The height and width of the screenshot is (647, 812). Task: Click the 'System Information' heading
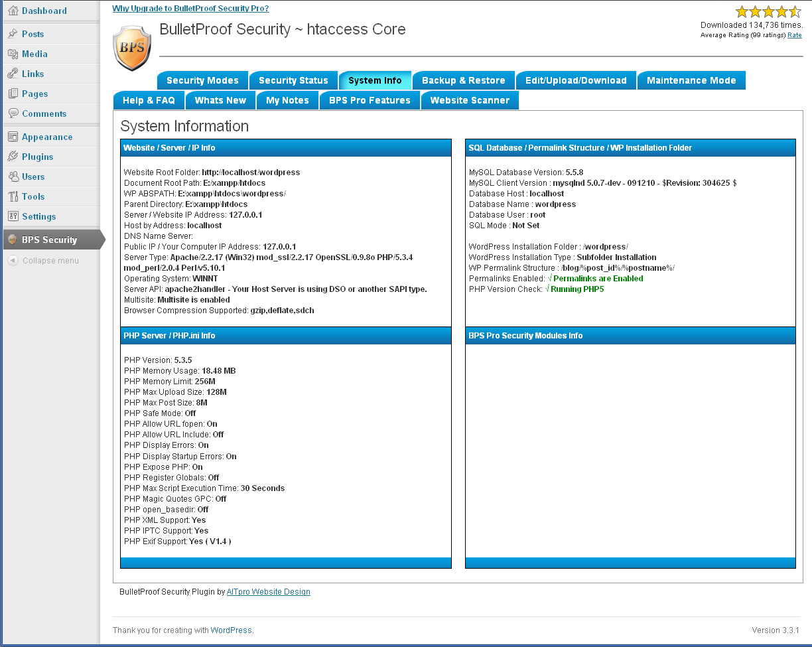pos(184,126)
